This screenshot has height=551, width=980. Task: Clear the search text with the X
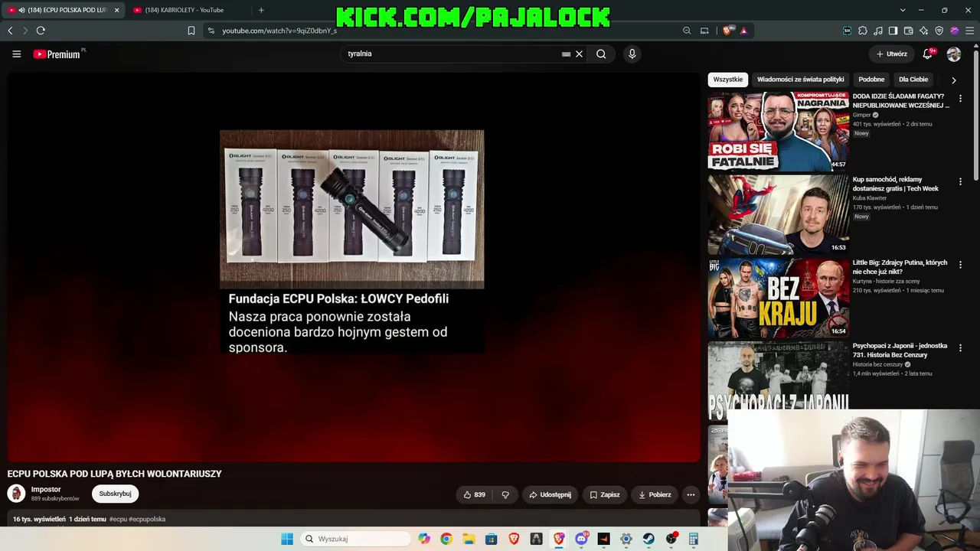pyautogui.click(x=580, y=54)
